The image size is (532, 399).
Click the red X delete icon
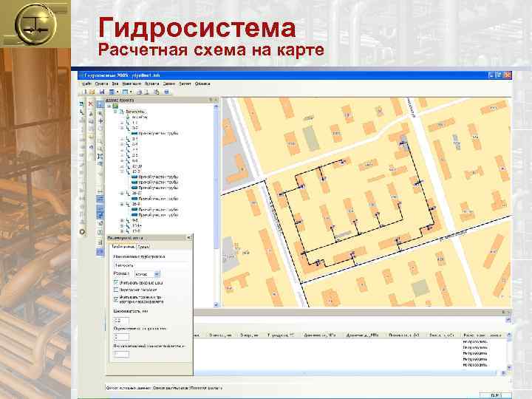91,104
